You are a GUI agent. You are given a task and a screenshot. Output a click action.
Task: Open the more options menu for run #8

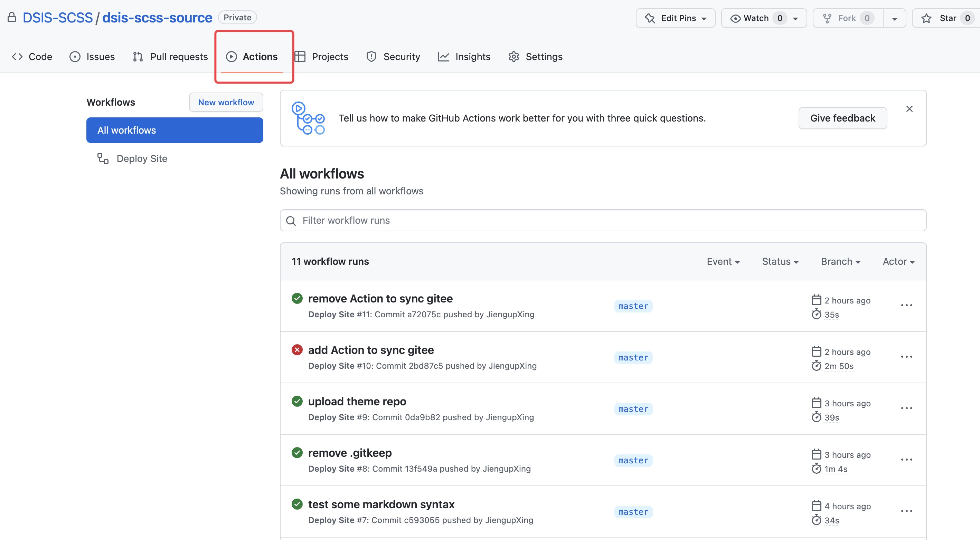(x=907, y=460)
